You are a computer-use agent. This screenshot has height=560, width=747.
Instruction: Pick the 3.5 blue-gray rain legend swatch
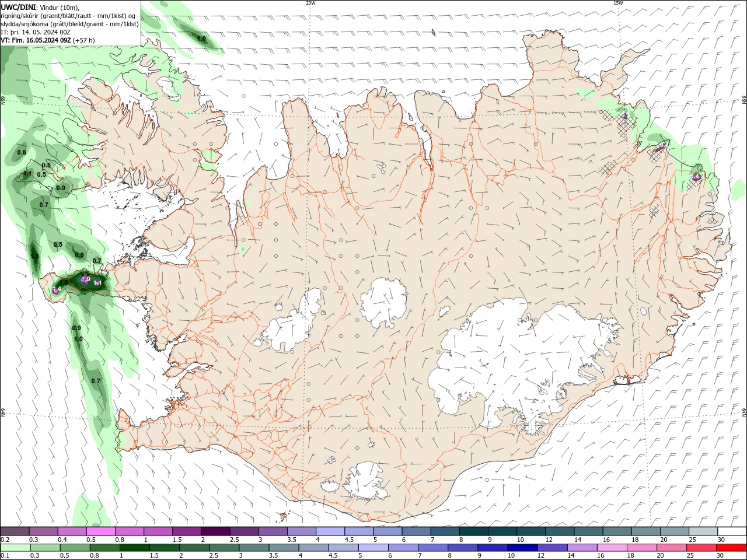[285, 548]
